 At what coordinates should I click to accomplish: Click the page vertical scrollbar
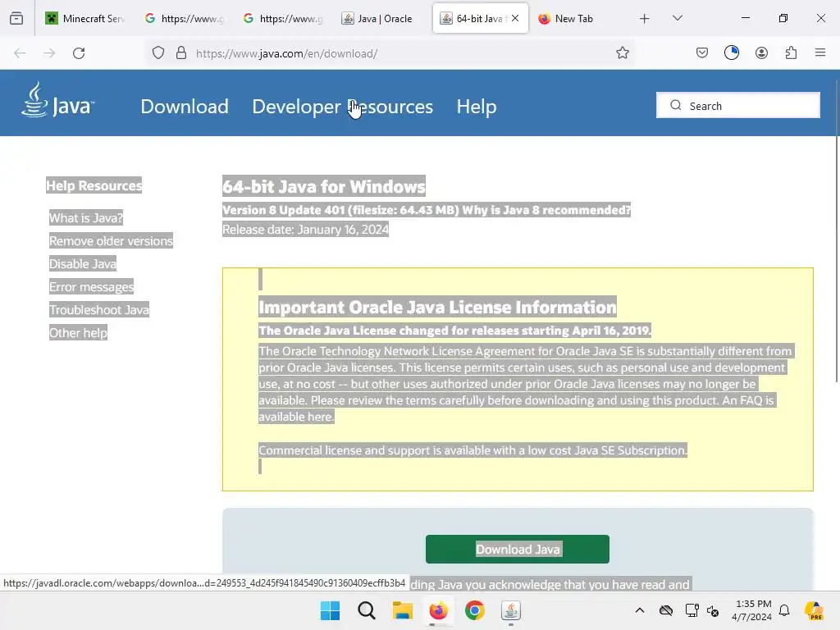(x=836, y=231)
